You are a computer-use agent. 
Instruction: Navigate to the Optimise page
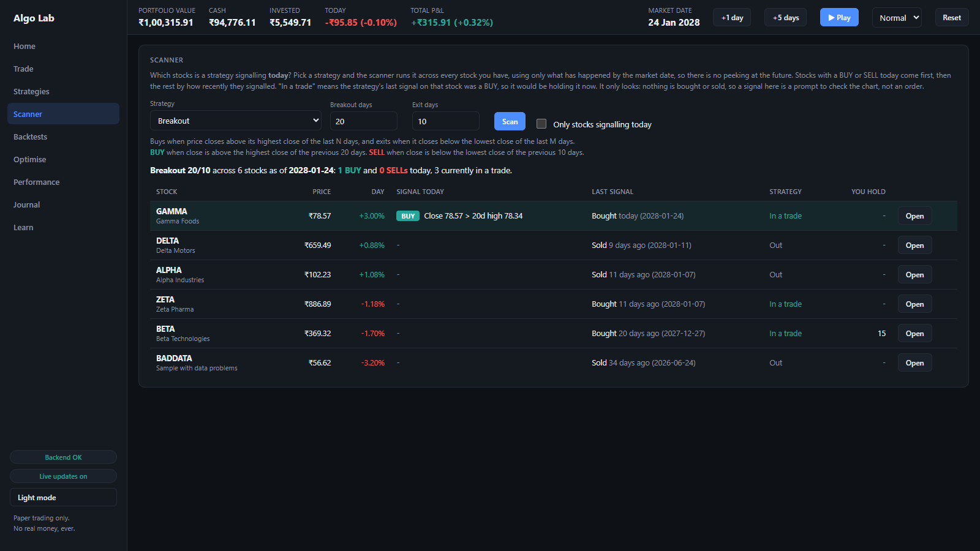pos(63,159)
